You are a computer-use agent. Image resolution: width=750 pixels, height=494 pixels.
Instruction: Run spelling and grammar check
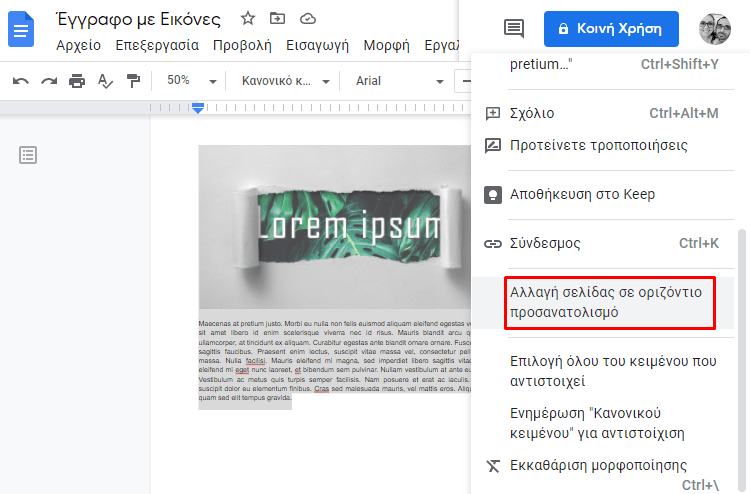pyautogui.click(x=105, y=81)
